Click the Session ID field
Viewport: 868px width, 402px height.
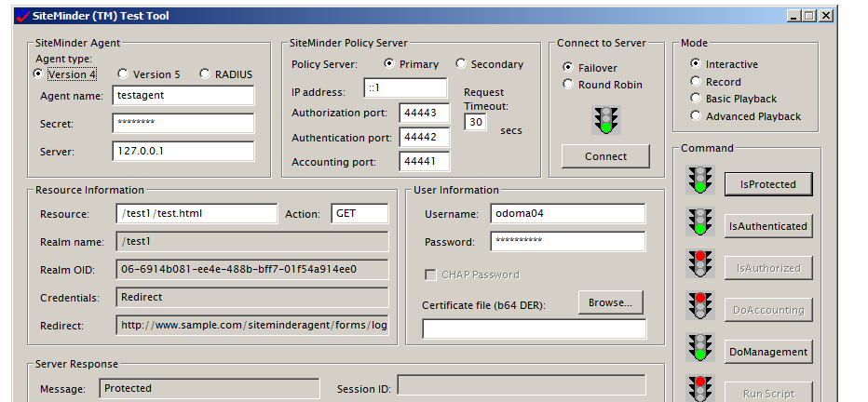[522, 385]
